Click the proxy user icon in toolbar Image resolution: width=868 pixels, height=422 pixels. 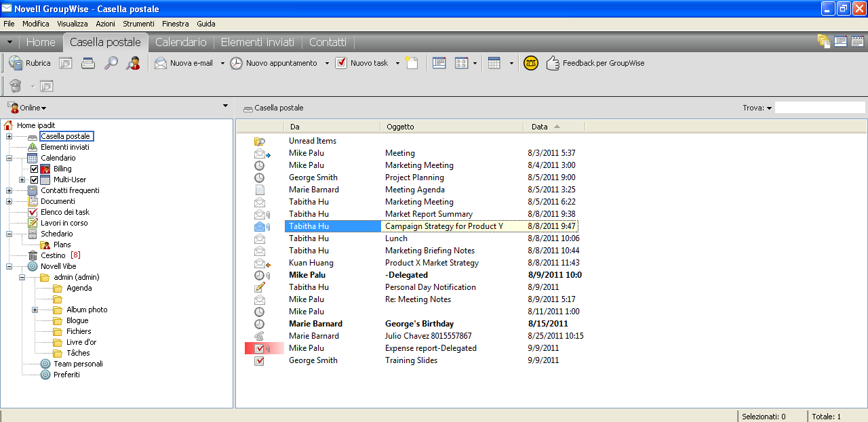coord(133,63)
